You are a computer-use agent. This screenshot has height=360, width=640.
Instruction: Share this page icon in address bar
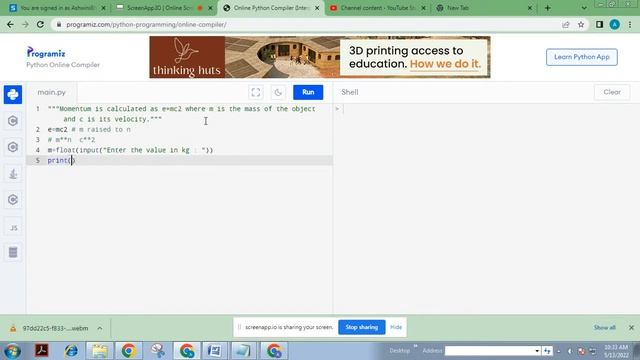point(566,24)
